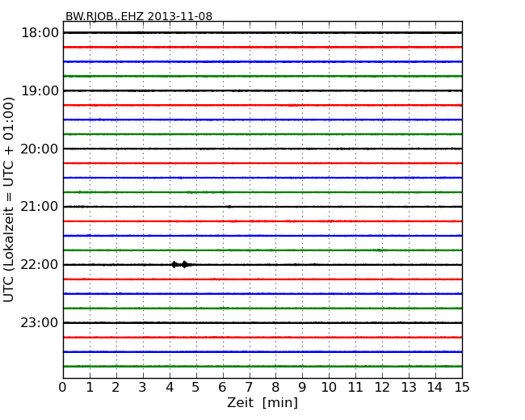Select the 19:00 y-axis time label
Screen dimensions: 525x420
40,90
